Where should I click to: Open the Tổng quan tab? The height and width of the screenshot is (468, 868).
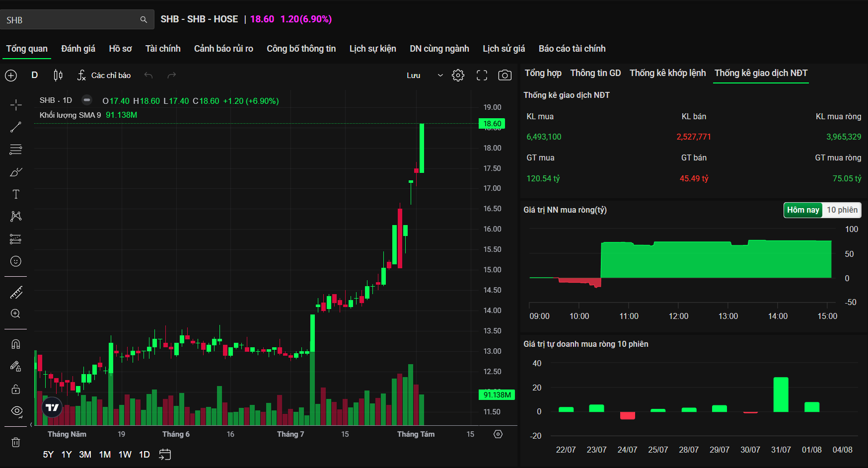[27, 49]
